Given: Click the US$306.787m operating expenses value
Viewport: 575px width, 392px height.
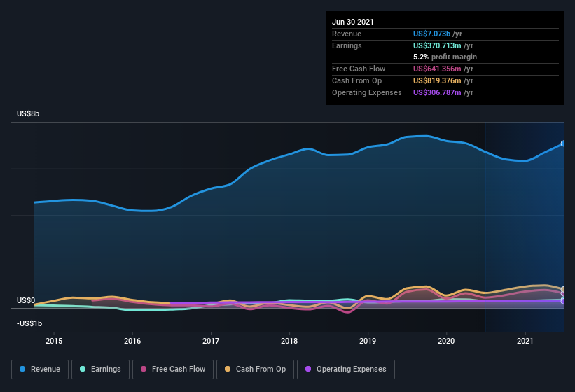Looking at the screenshot, I should click(437, 92).
